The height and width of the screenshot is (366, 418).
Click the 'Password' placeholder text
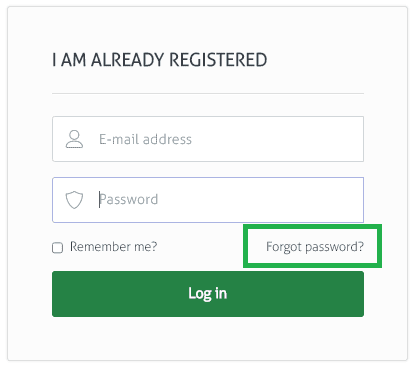[x=129, y=200]
